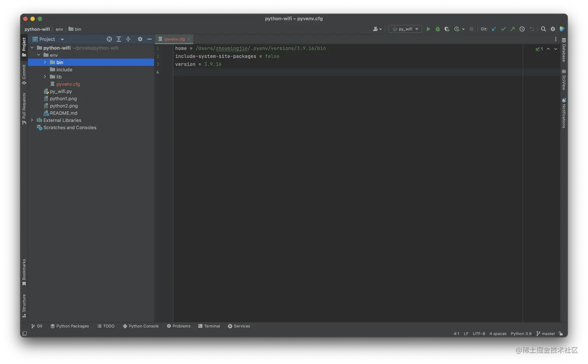Screen dimensions: 588x364
Task: Open Search Everywhere magnifier
Action: coord(543,29)
